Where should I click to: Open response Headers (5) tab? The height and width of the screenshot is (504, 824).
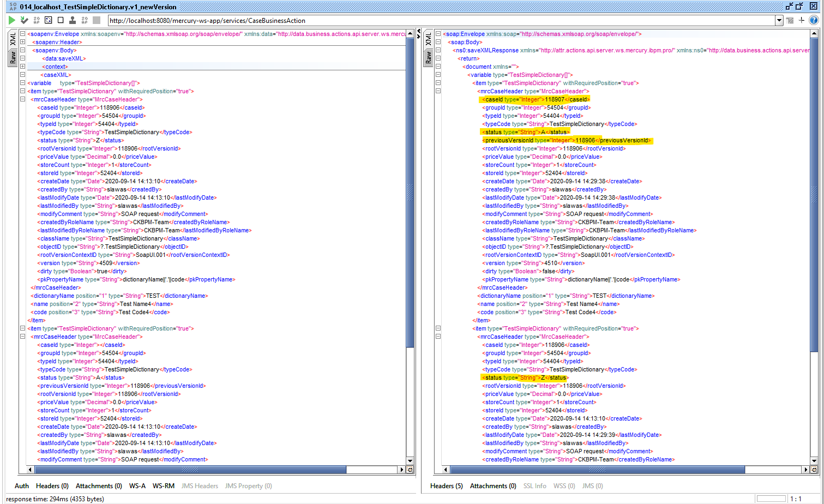point(447,486)
